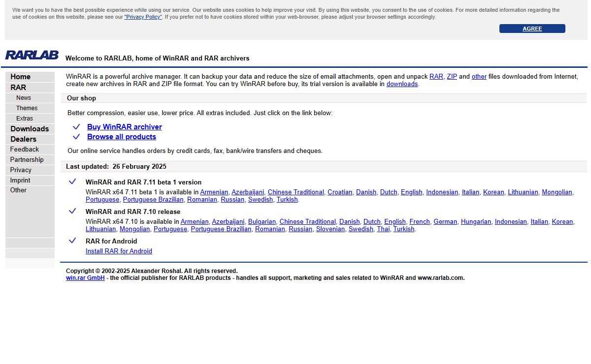Open the 'downloads' link in the intro paragraph
Screen dimensions: 591x364
click(402, 84)
